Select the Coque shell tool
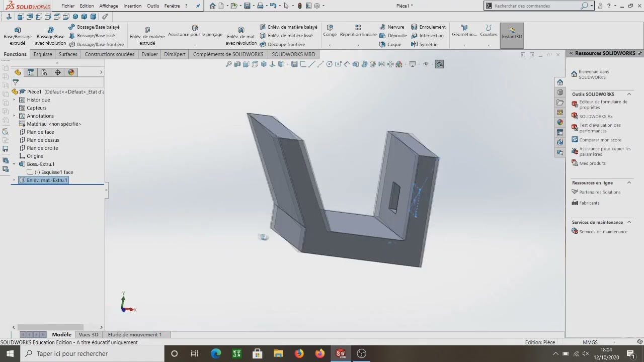Image resolution: width=644 pixels, height=362 pixels. pos(390,44)
